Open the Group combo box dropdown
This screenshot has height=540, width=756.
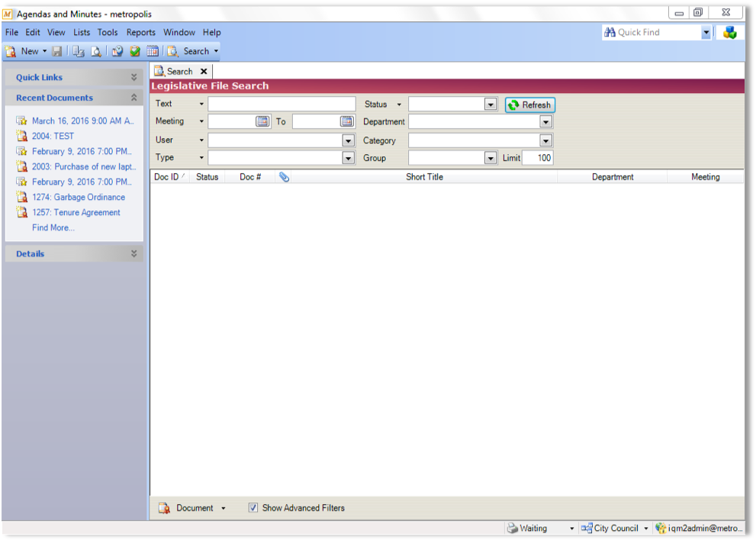tap(491, 158)
